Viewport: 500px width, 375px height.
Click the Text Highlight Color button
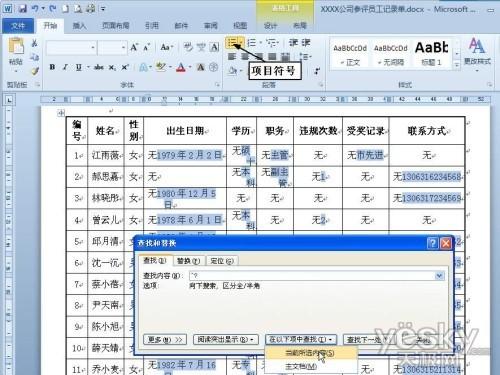pyautogui.click(x=161, y=68)
